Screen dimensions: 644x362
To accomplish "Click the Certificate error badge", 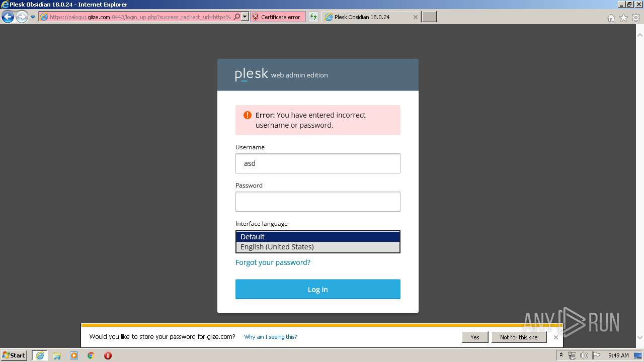I will (x=278, y=17).
